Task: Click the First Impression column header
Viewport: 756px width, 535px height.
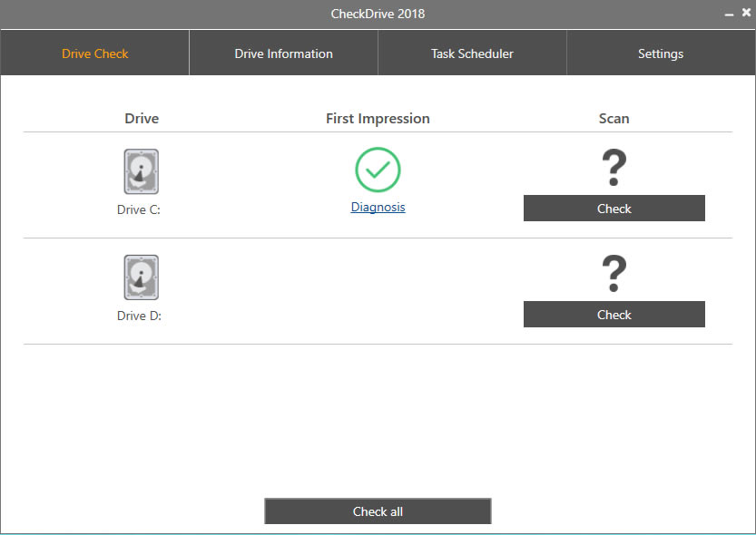Action: [x=378, y=119]
